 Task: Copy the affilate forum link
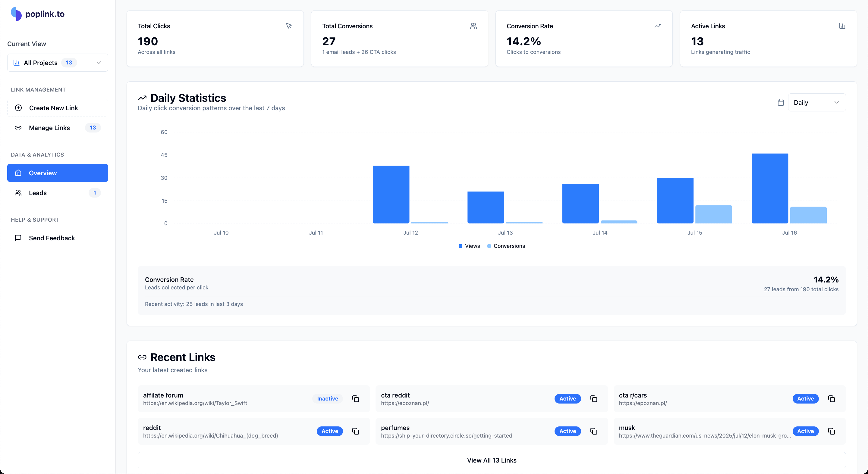pos(356,399)
